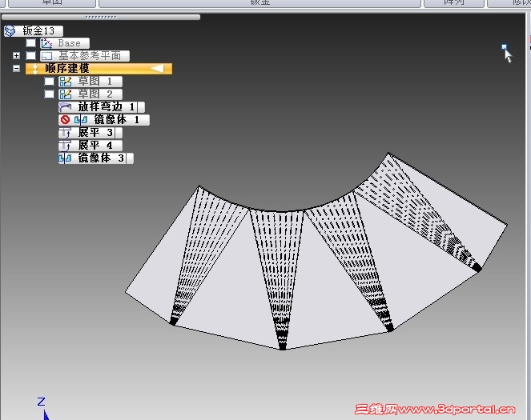531x420 pixels.
Task: Click the 展平 4 flatten icon
Action: point(65,146)
